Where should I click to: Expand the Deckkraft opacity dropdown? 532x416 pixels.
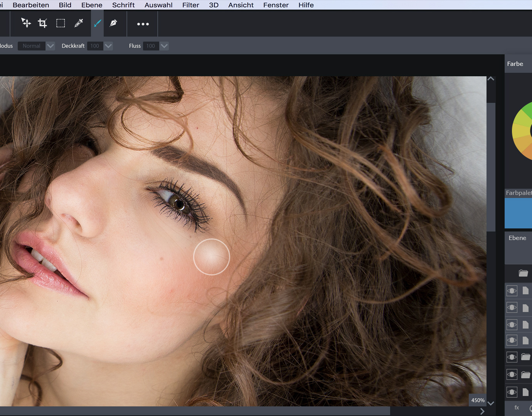[x=108, y=46]
